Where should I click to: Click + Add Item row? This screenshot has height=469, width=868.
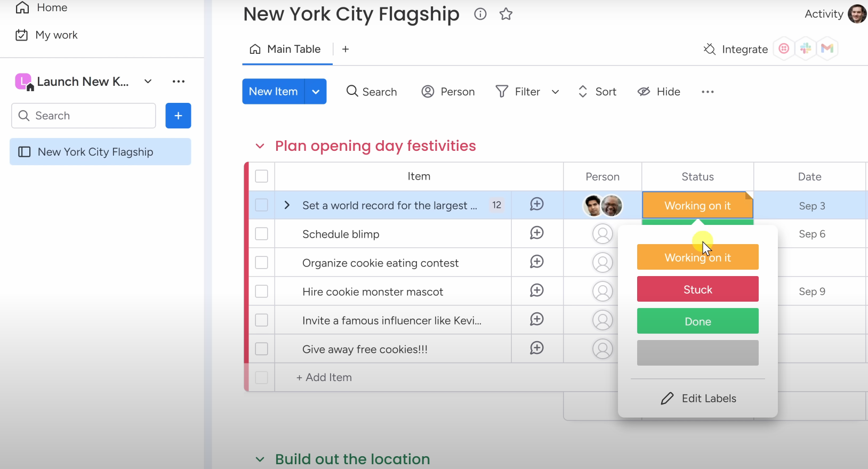coord(324,377)
